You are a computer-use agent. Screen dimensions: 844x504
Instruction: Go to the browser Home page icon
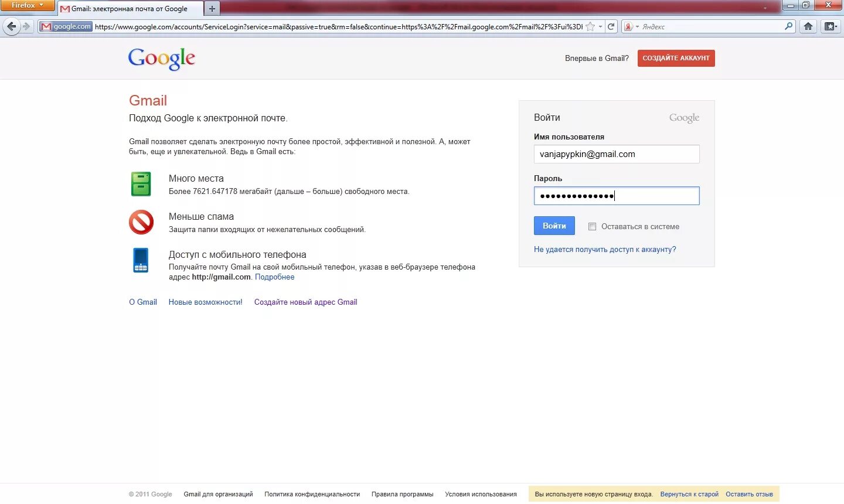pos(808,26)
